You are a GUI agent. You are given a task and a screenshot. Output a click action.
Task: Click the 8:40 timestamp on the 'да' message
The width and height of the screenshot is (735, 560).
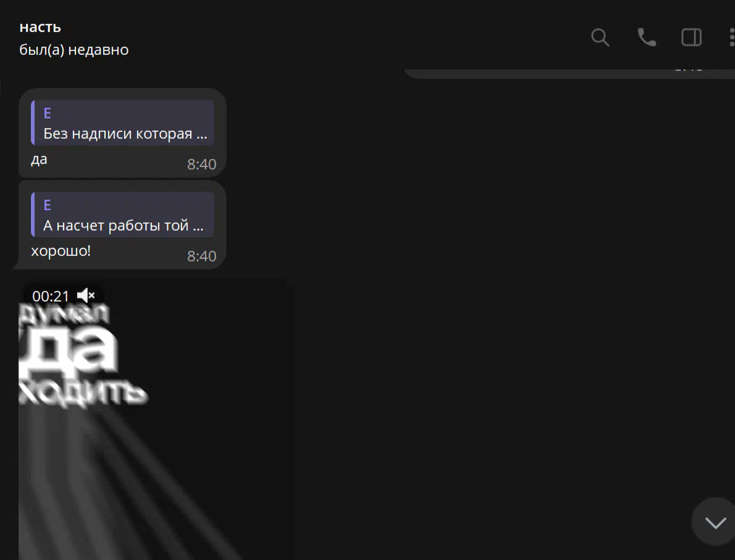pos(202,164)
